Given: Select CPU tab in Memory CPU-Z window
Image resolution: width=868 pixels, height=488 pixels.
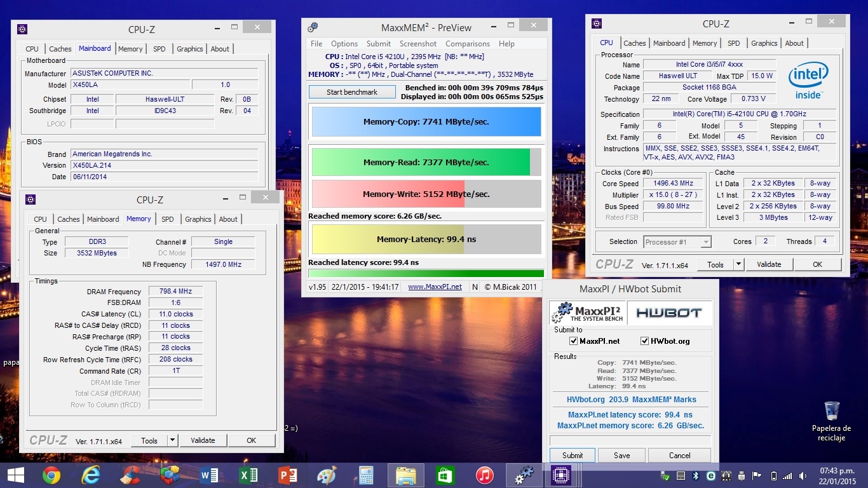Looking at the screenshot, I should pos(41,219).
